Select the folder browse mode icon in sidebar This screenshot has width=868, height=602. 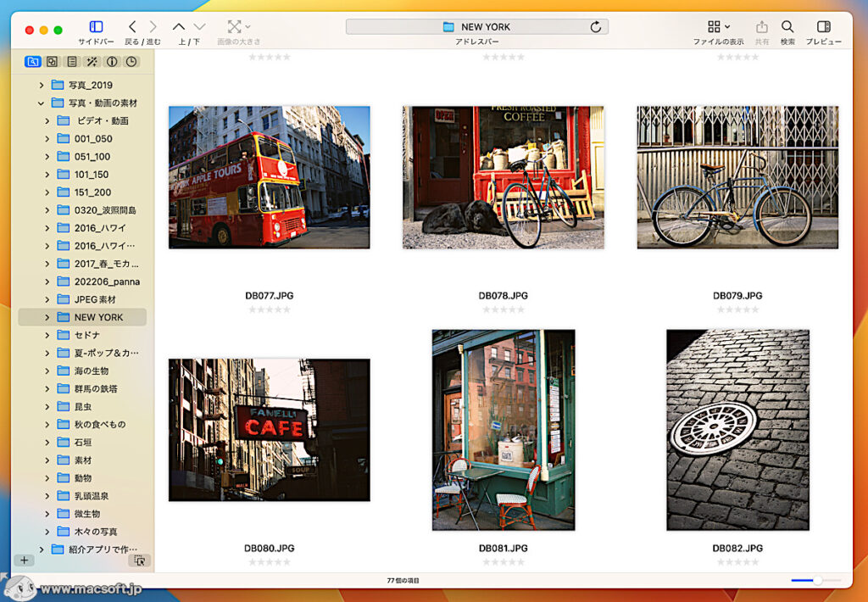(32, 61)
